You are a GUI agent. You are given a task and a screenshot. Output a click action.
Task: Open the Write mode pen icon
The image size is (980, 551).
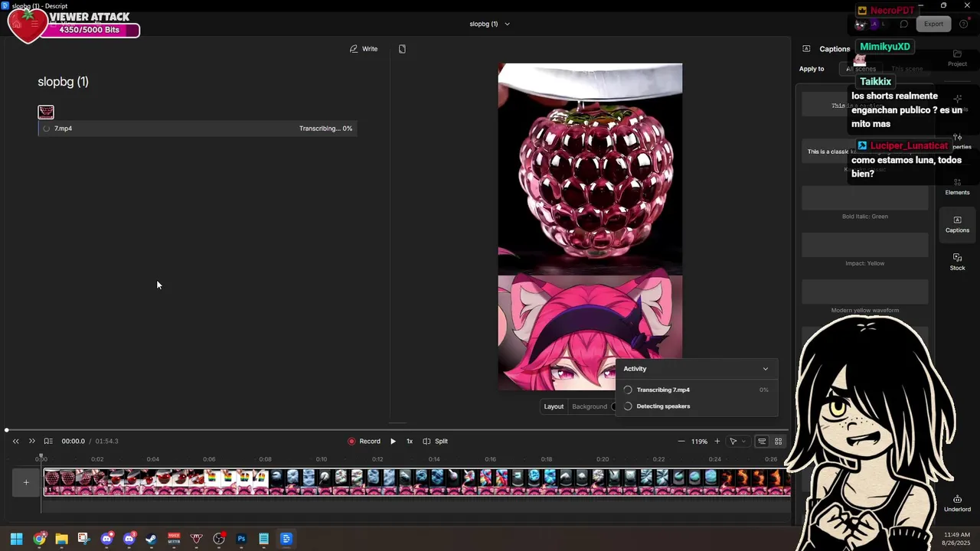(354, 49)
